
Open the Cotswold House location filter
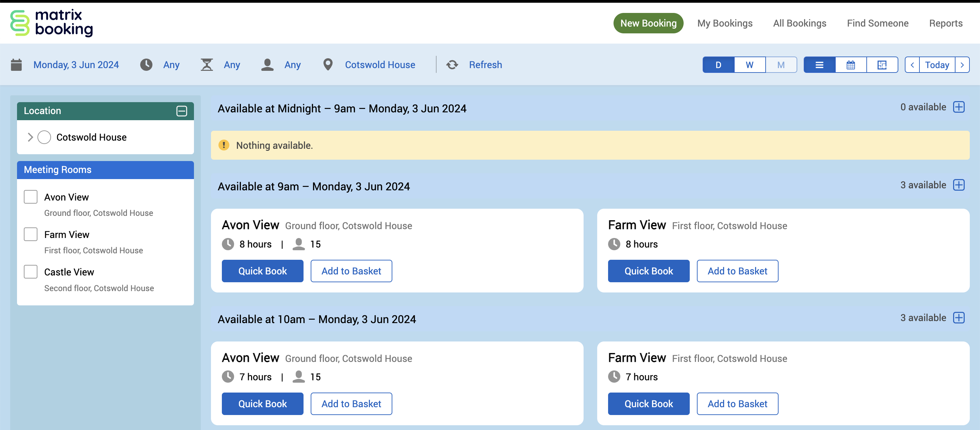click(x=379, y=65)
